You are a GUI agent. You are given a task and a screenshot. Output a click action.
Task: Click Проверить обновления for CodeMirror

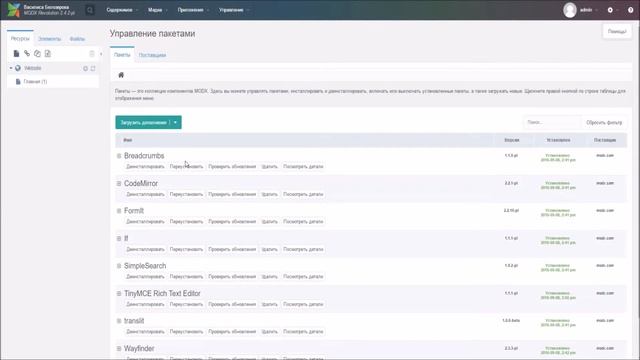pyautogui.click(x=232, y=194)
